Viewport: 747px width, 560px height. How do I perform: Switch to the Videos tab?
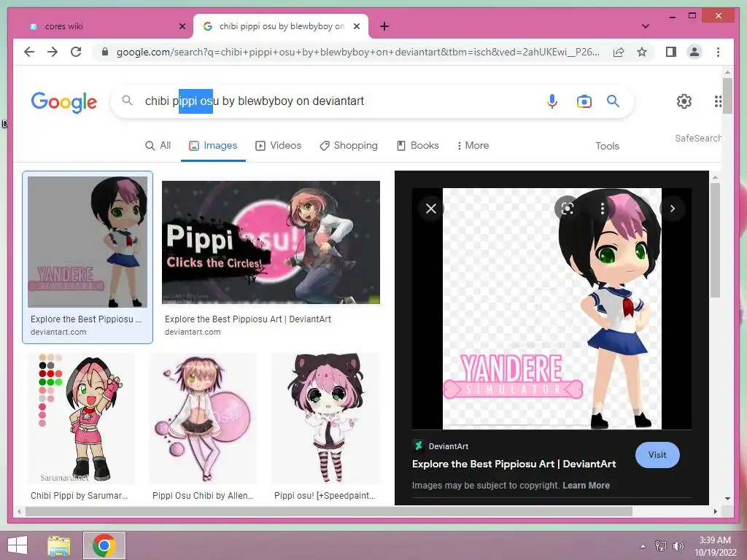tap(278, 146)
